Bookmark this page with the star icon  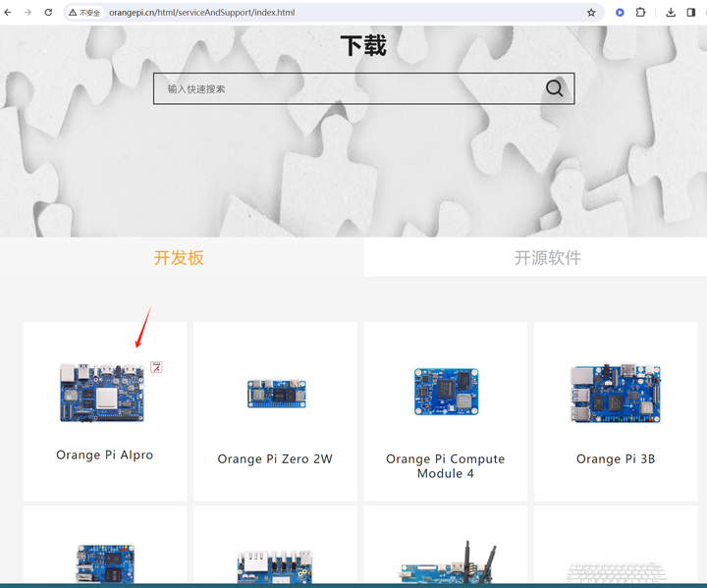pyautogui.click(x=591, y=13)
